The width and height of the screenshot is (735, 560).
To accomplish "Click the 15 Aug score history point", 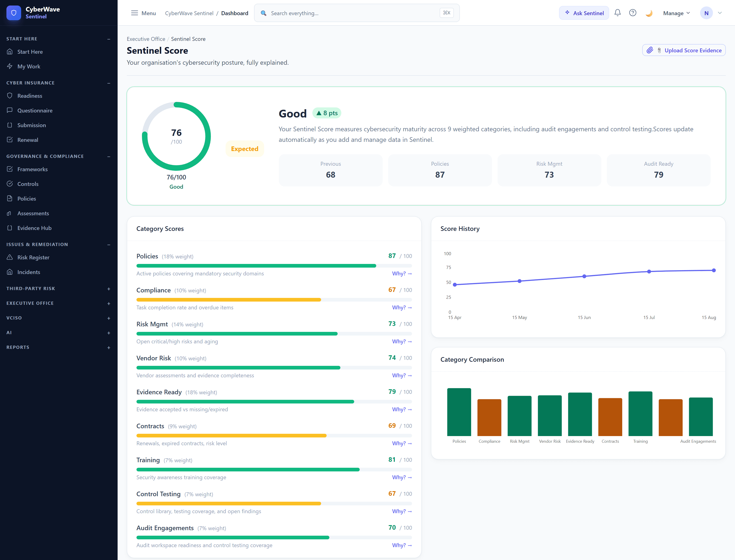I will coord(714,270).
